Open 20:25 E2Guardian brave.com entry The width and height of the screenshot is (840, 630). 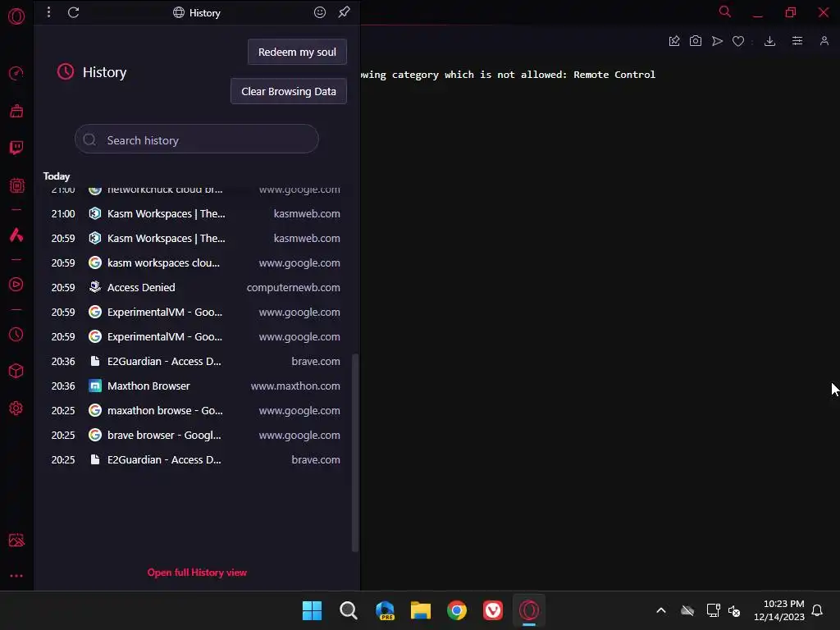tap(196, 460)
